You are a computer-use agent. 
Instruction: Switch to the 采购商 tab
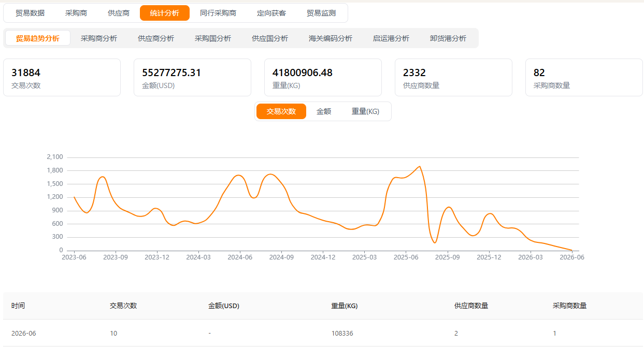76,13
